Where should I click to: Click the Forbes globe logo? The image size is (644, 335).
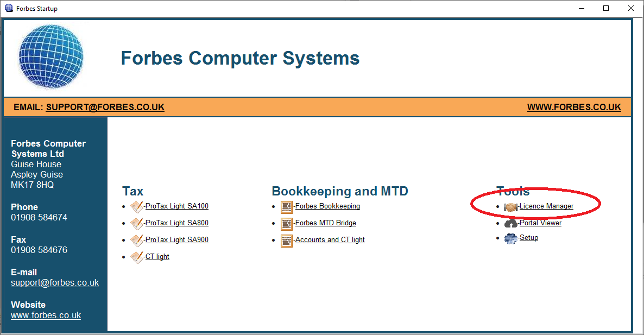click(x=51, y=56)
